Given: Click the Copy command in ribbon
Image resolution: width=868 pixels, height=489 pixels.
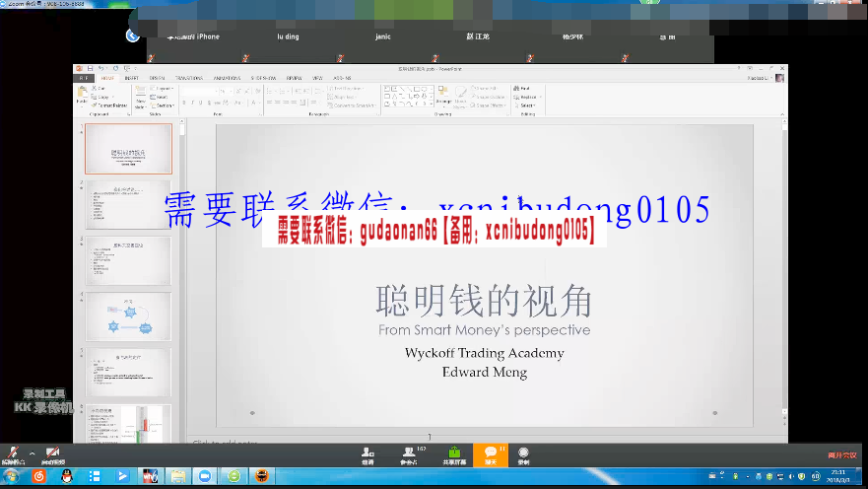Looking at the screenshot, I should point(102,97).
